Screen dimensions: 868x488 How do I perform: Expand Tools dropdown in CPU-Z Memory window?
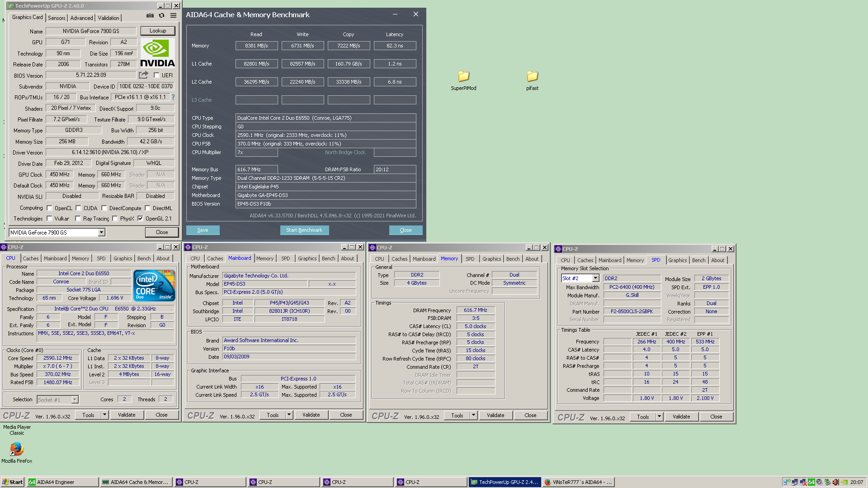[x=473, y=415]
